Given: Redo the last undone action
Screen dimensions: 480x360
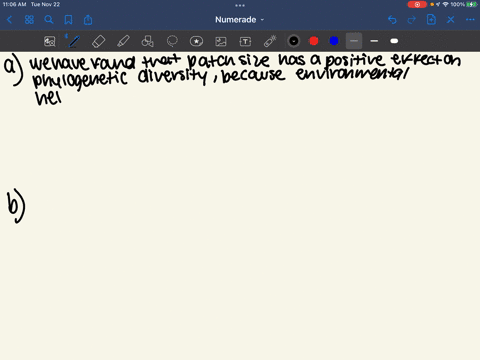Looking at the screenshot, I should click(x=412, y=20).
